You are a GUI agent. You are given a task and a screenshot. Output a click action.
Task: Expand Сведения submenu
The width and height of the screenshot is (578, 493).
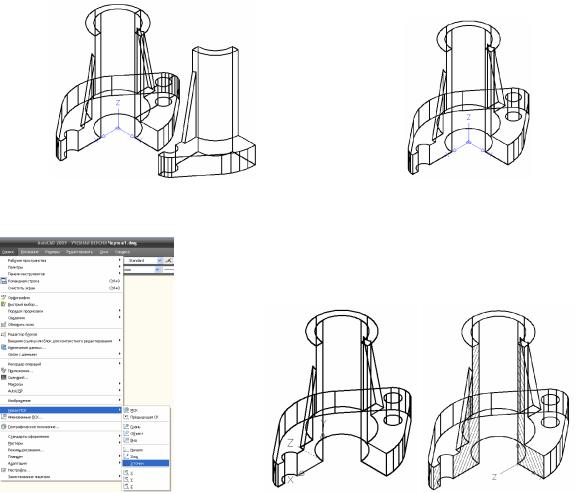(x=61, y=317)
